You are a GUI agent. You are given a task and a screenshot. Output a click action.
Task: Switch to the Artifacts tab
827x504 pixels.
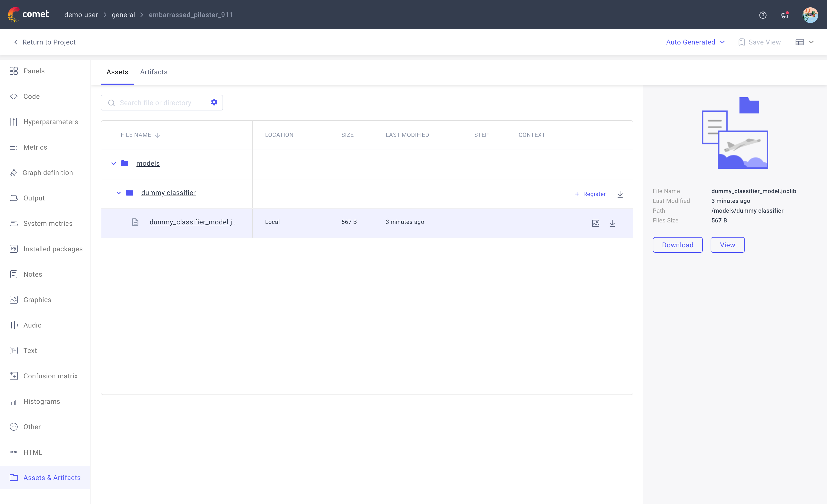(x=153, y=72)
